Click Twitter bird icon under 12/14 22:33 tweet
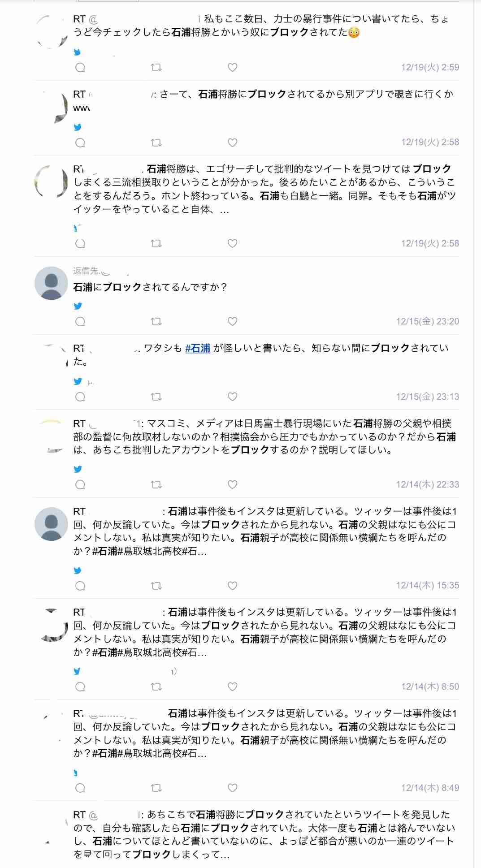481x868 pixels. (78, 469)
